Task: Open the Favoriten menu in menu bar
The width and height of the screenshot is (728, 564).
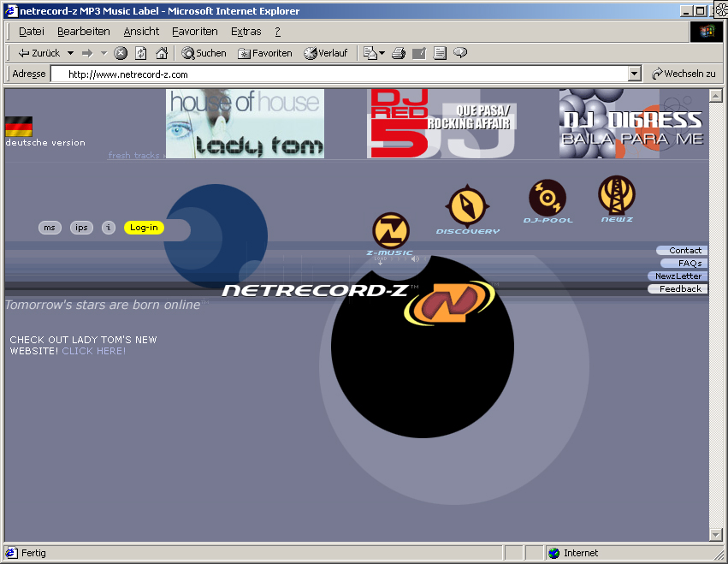Action: click(x=195, y=32)
